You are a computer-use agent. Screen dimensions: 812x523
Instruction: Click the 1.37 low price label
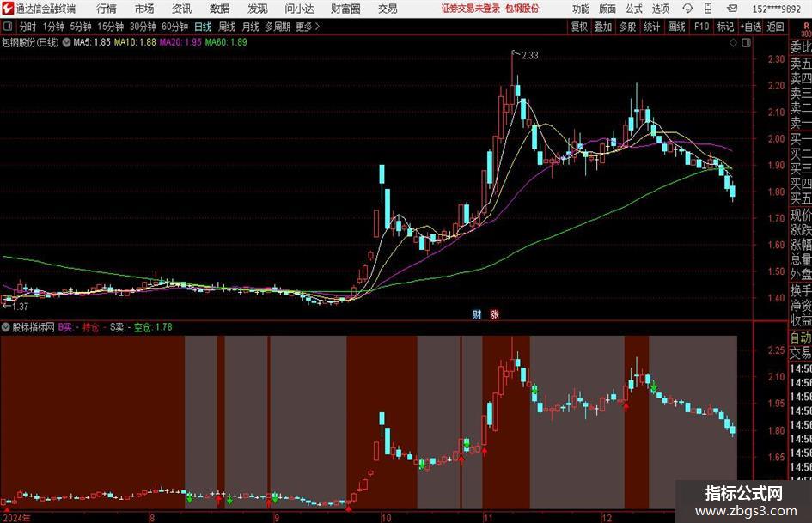coord(20,307)
